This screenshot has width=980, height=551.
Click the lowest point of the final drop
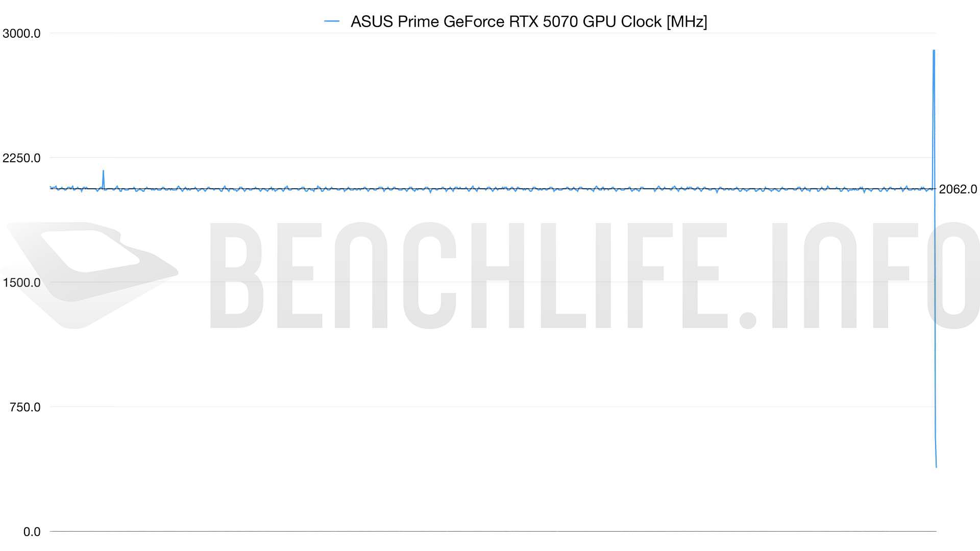(x=936, y=466)
